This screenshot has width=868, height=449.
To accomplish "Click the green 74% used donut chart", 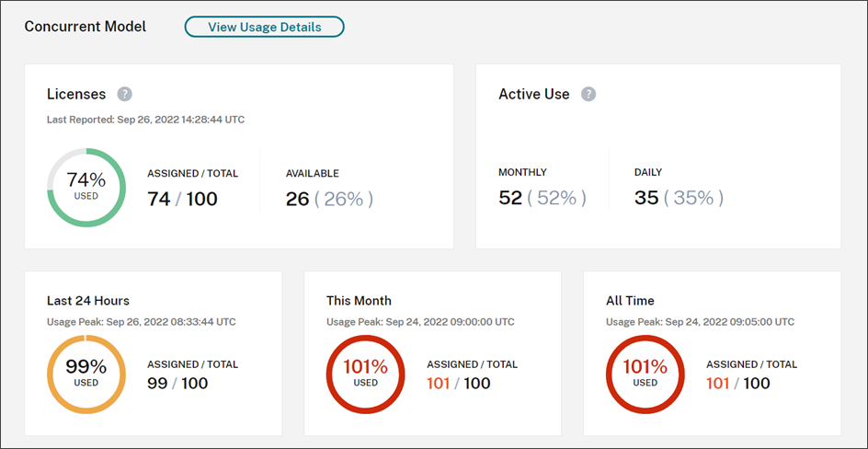I will (x=86, y=188).
